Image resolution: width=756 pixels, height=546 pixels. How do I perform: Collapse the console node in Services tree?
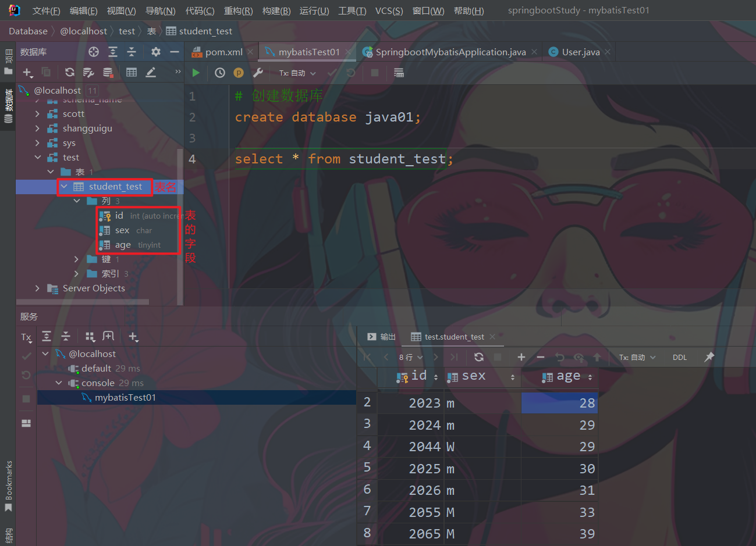click(x=59, y=383)
